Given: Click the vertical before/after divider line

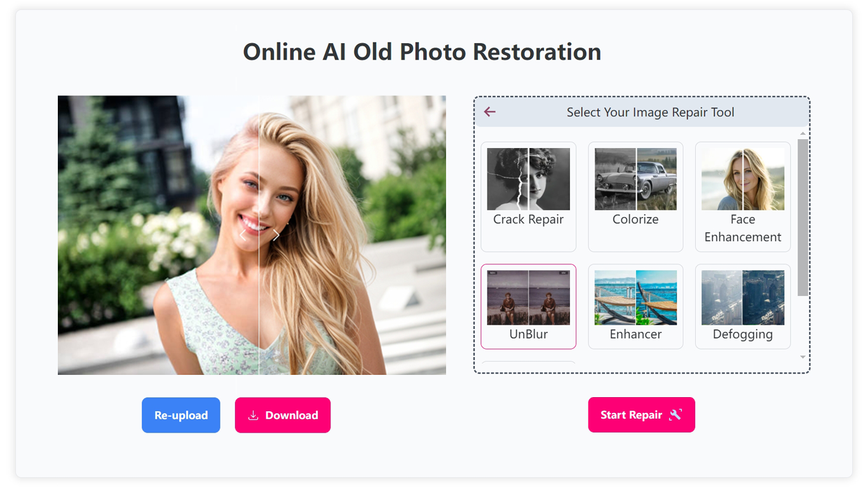Looking at the screenshot, I should coord(259,305).
